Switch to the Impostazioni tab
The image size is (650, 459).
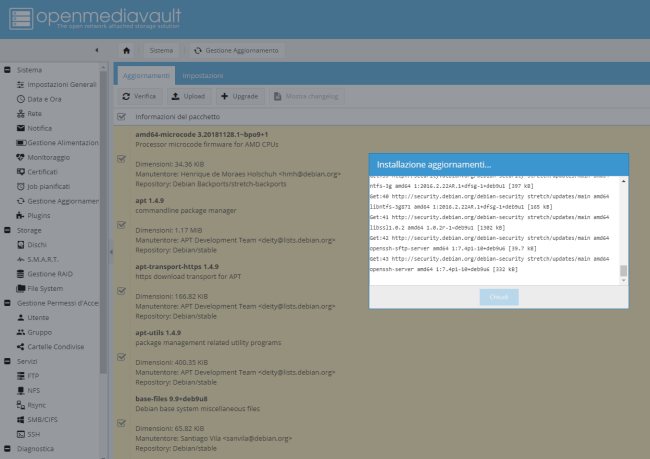(203, 75)
